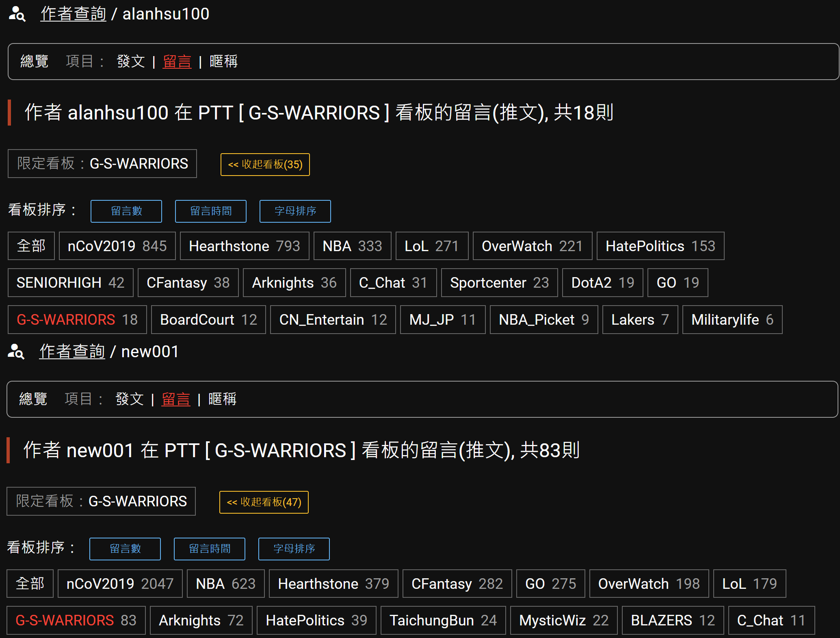Select 總覽 in alanhsu100 section
The image size is (840, 638).
click(35, 61)
